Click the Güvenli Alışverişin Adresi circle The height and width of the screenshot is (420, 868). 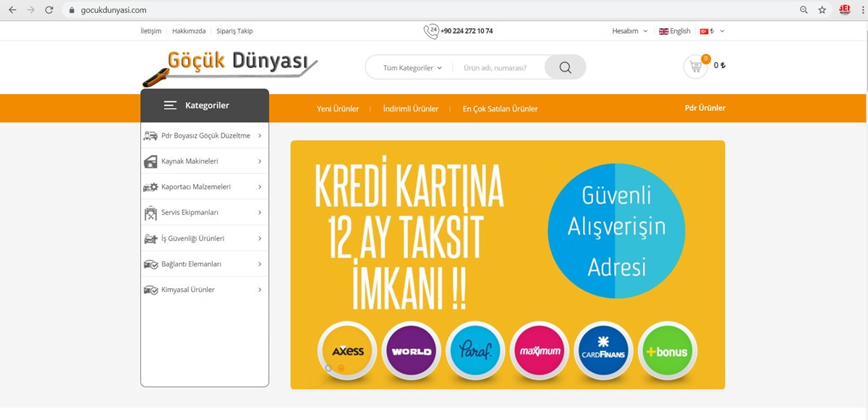click(x=615, y=231)
